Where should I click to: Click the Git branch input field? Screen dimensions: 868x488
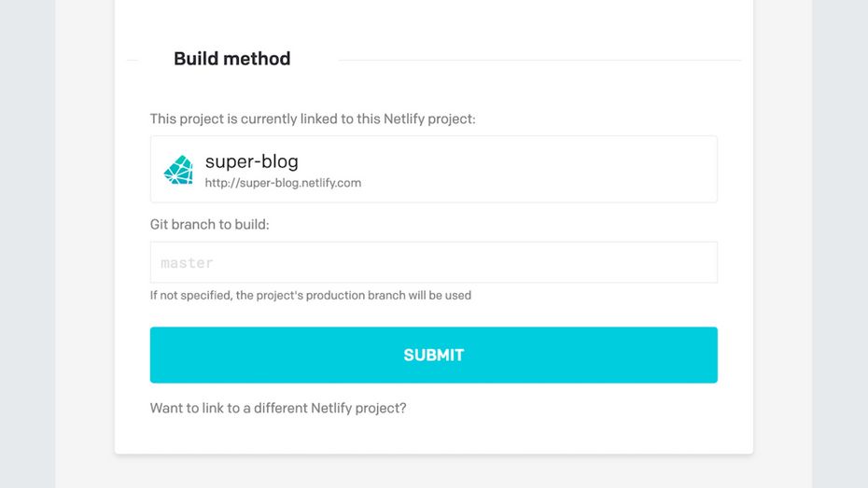point(433,262)
